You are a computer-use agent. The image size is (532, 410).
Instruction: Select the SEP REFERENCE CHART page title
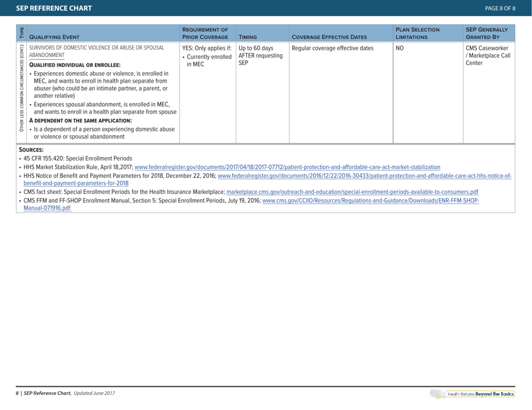coord(53,8)
